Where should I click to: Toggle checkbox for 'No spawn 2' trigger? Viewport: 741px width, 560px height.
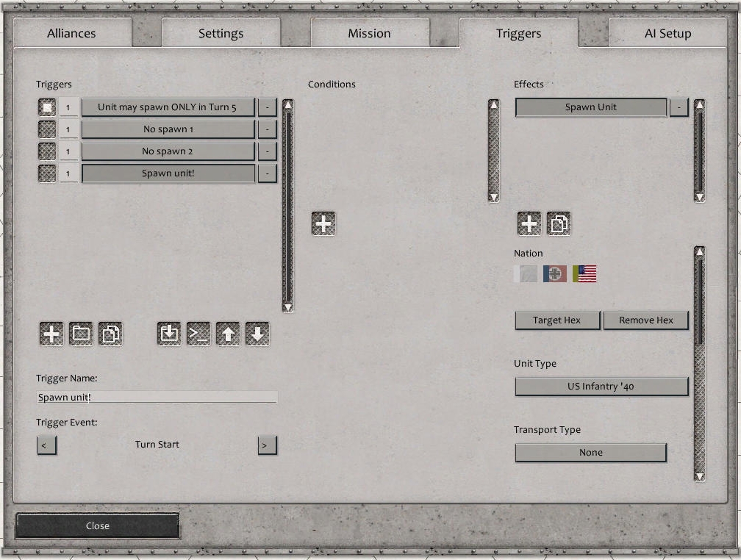[x=47, y=151]
